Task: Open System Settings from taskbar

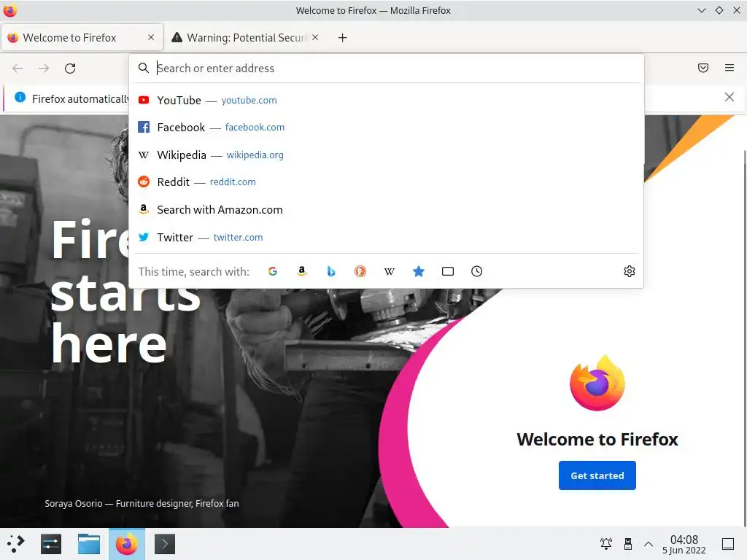Action: coord(51,544)
